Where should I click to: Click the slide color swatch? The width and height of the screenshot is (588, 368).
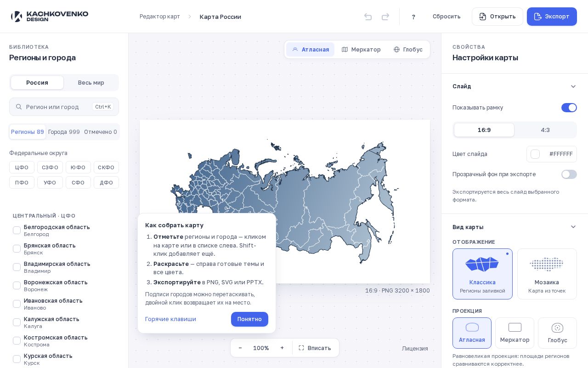(535, 154)
